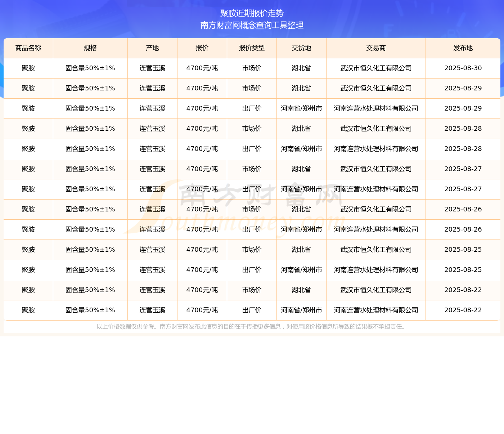504x434 pixels.
Task: Click 武汉市恒久化工有限公司 in the 2025-08-26 row
Action: point(376,209)
